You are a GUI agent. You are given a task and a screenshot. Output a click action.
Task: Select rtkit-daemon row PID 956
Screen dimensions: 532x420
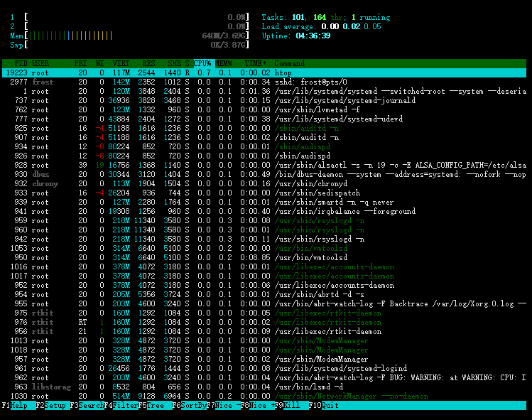(x=264, y=331)
